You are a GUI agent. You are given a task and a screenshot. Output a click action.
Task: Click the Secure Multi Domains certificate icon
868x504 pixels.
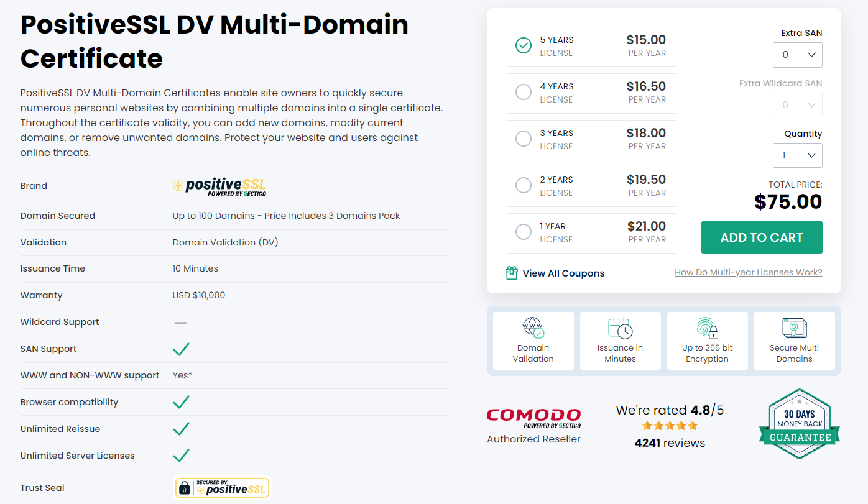795,328
